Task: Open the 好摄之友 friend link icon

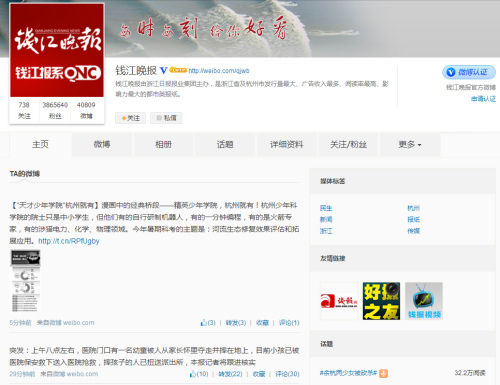Action: coord(381,301)
